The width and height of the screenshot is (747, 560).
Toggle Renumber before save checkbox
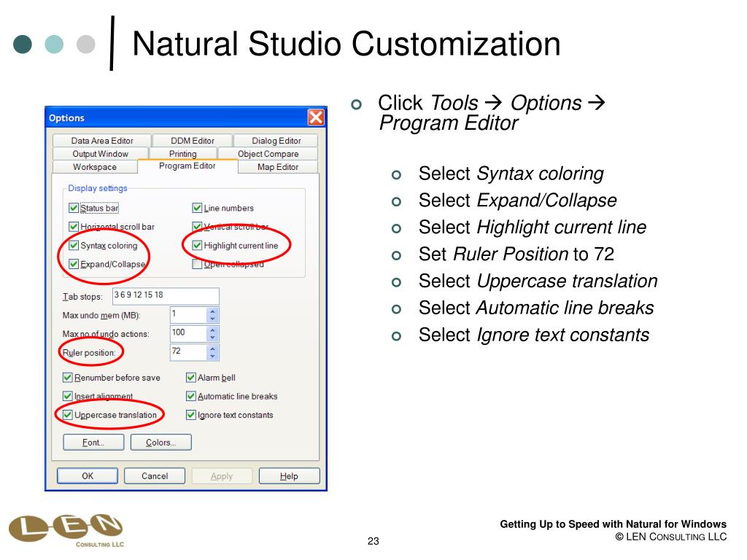[x=67, y=378]
